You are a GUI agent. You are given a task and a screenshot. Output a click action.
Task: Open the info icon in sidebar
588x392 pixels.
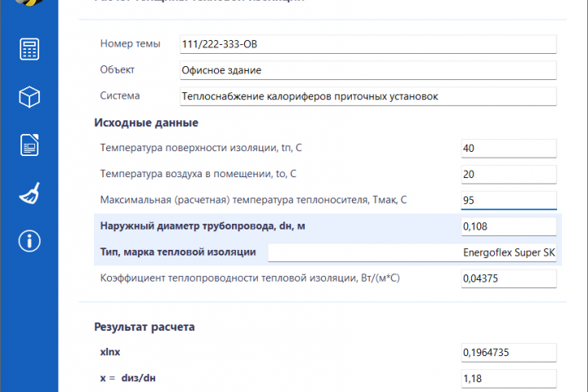pos(29,241)
